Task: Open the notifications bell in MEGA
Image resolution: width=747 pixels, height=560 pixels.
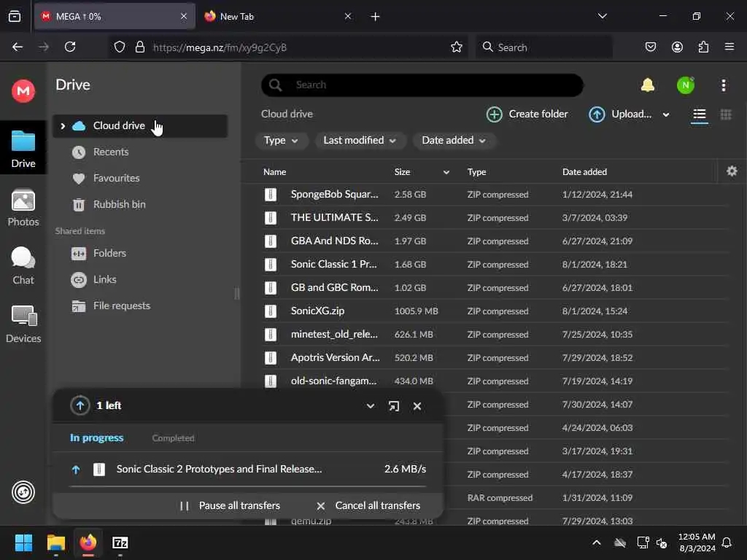Action: pos(648,85)
